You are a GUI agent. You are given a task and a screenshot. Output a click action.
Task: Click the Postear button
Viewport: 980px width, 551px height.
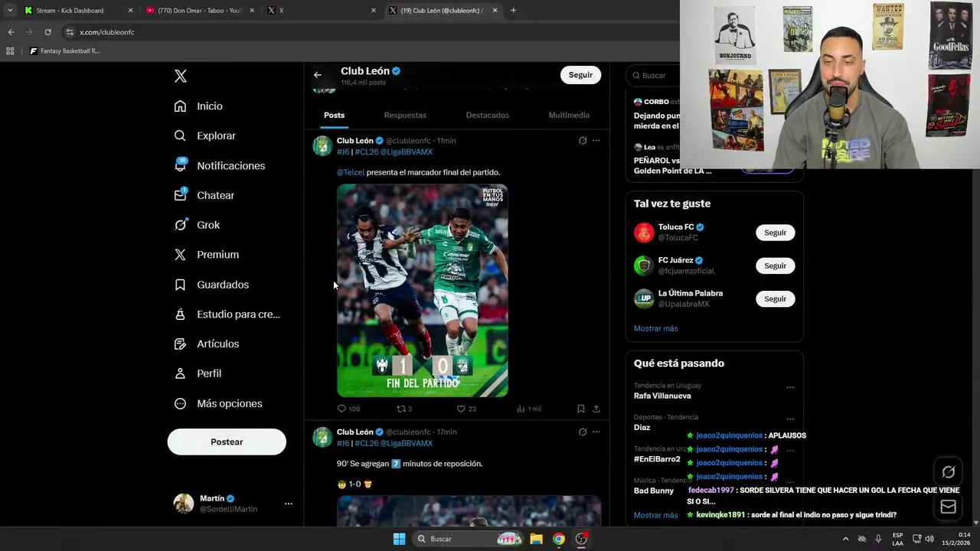click(227, 442)
